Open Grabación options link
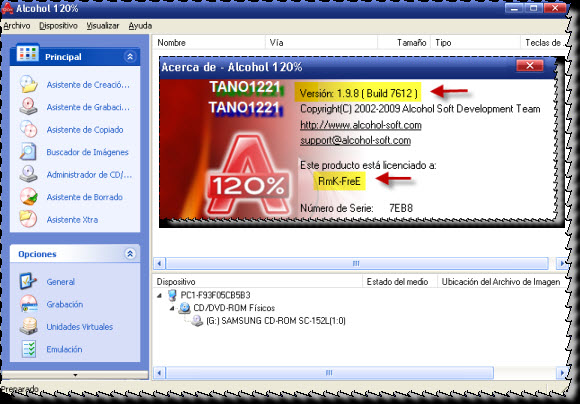 [65, 304]
